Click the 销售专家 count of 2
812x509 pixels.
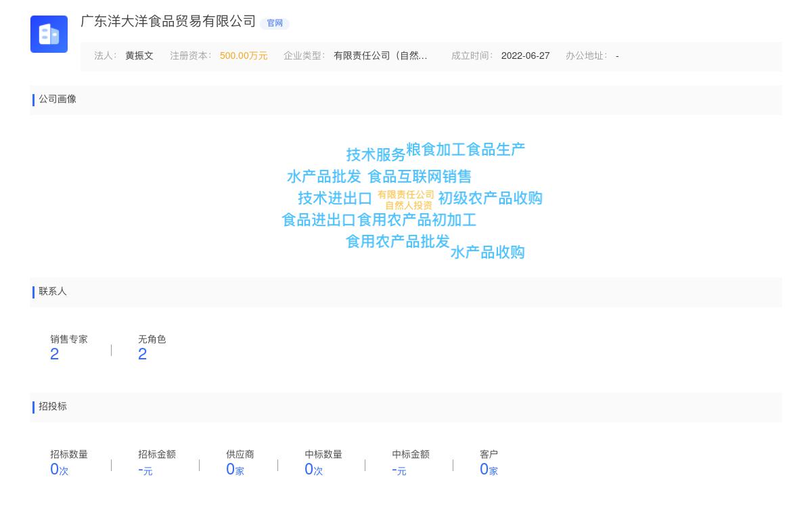click(x=55, y=354)
